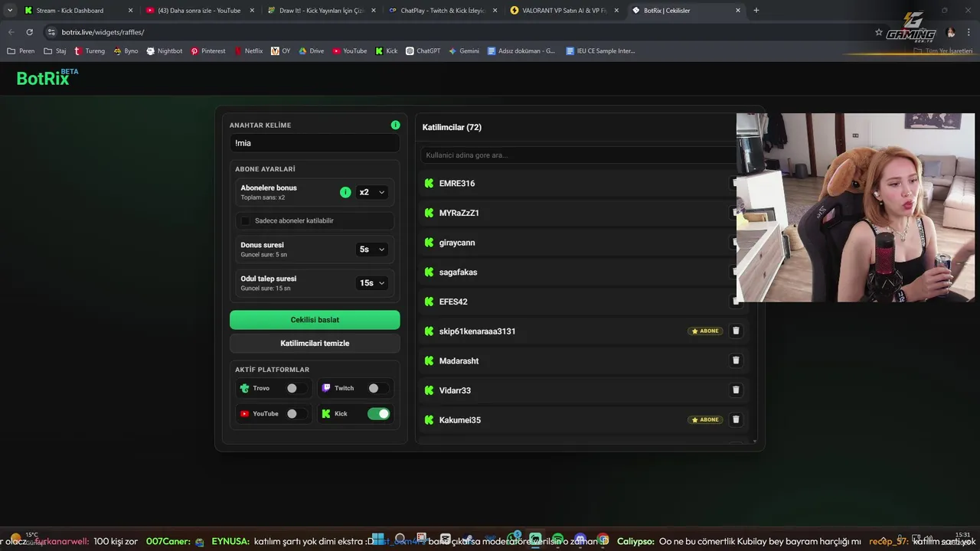Select participant MYRaZzZ1
980x551 pixels.
coord(459,213)
